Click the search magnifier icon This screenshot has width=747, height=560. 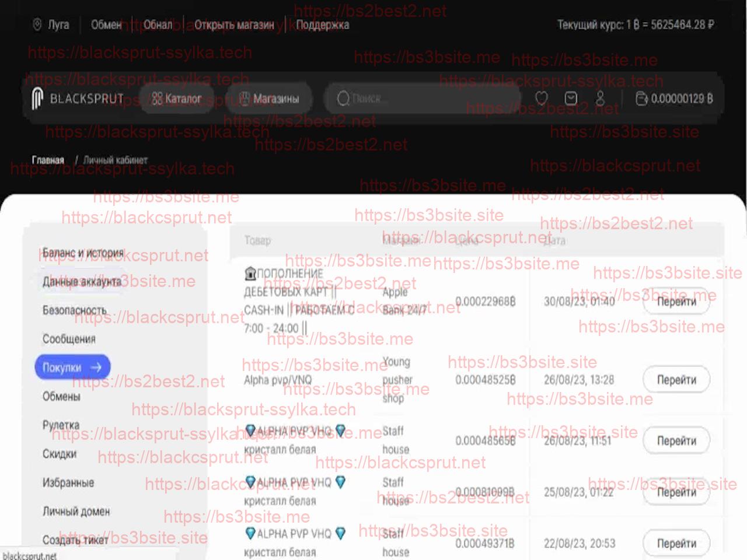(343, 99)
